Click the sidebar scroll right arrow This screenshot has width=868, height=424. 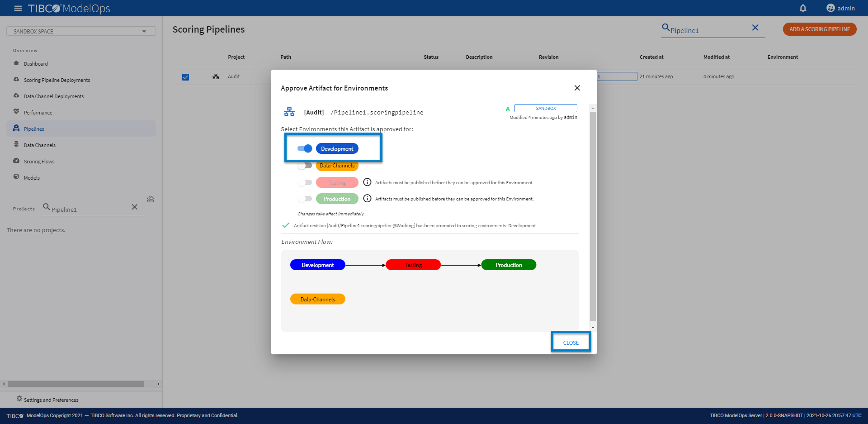158,384
